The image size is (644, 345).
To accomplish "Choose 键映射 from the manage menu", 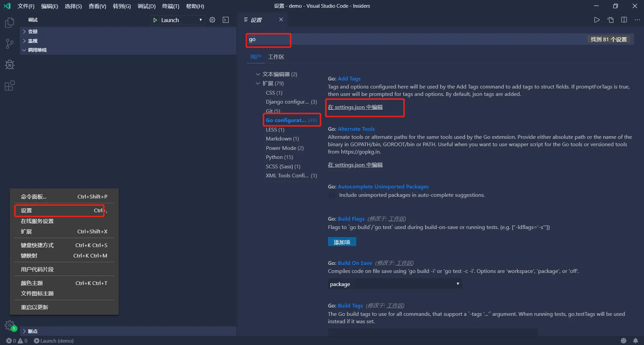I will 64,256.
